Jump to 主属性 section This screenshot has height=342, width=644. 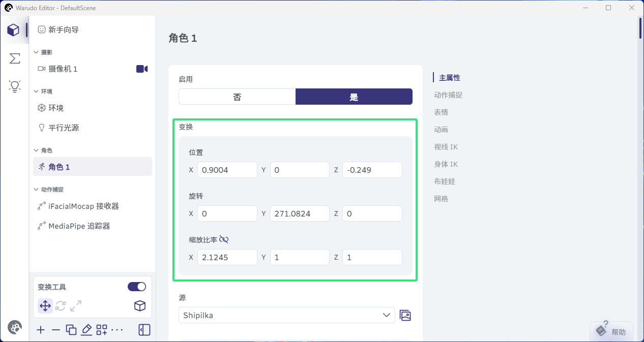[450, 78]
